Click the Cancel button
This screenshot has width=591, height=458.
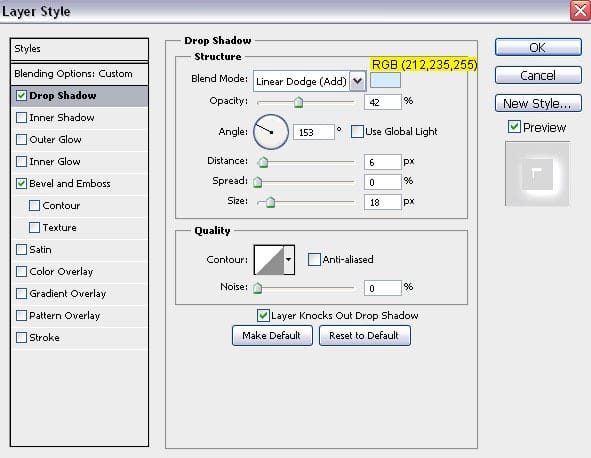(x=538, y=75)
